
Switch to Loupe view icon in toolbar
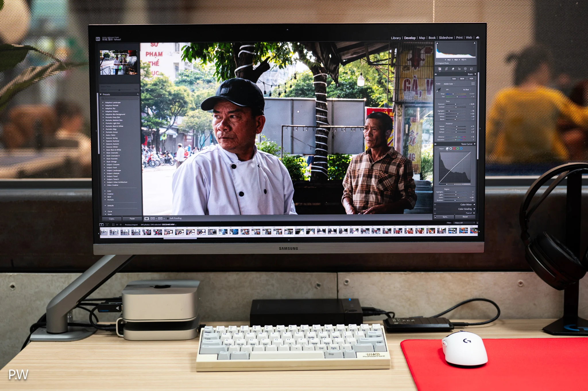click(x=146, y=219)
